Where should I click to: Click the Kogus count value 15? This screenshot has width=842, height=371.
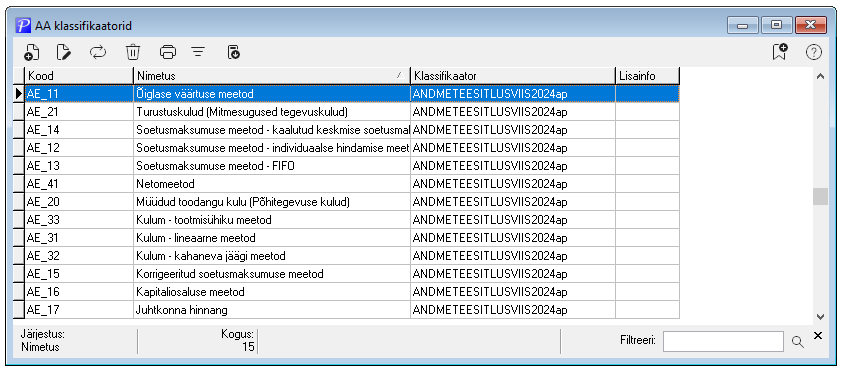point(248,347)
